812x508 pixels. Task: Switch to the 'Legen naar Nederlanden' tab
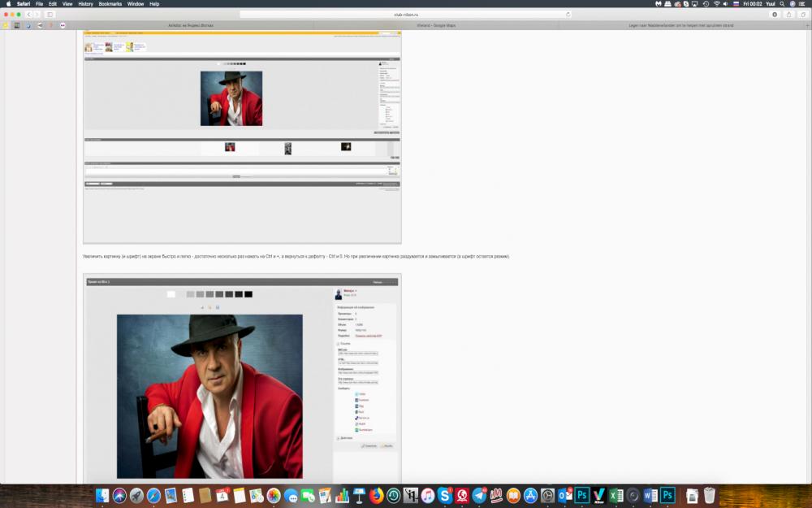tap(681, 25)
